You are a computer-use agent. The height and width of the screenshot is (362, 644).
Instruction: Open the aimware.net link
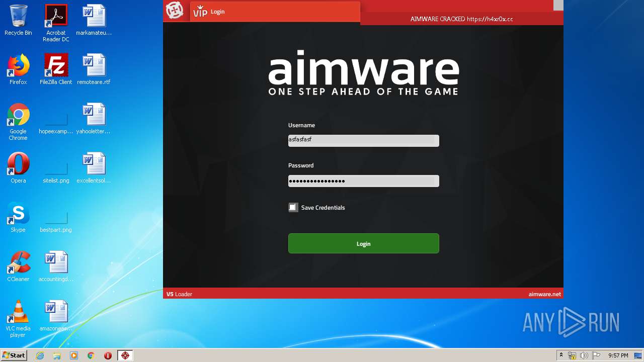point(544,294)
